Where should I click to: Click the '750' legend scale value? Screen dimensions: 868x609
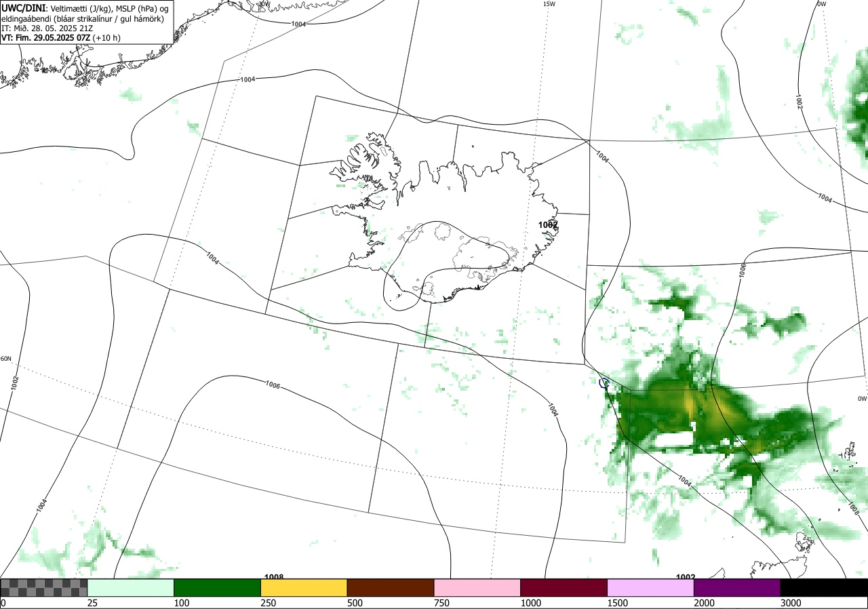pos(442,603)
